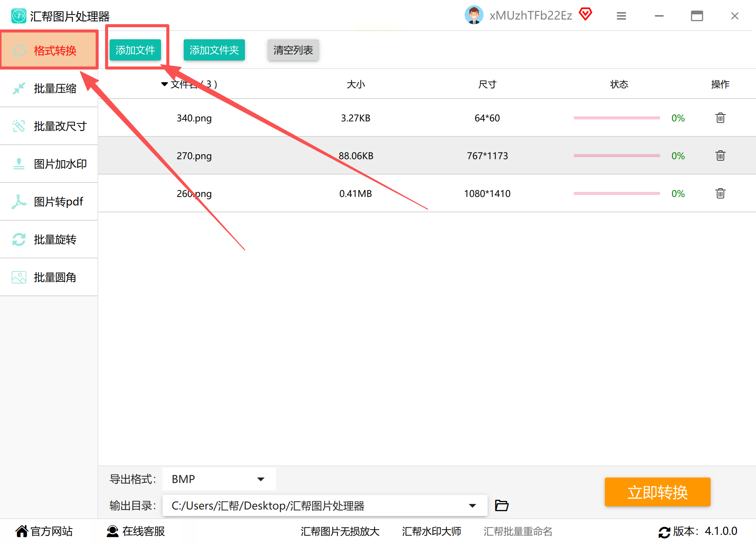Screen dimensions: 756x544
Task: Click the 340.png progress bar
Action: tap(616, 118)
